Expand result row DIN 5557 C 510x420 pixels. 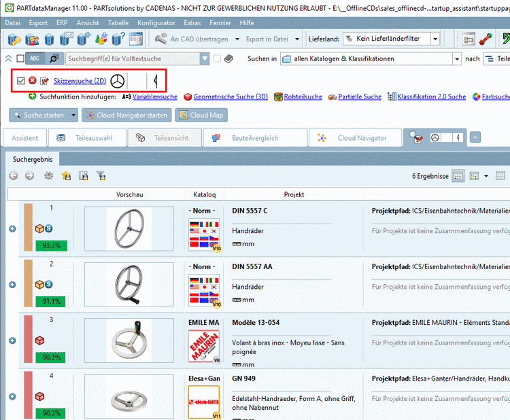pos(12,229)
